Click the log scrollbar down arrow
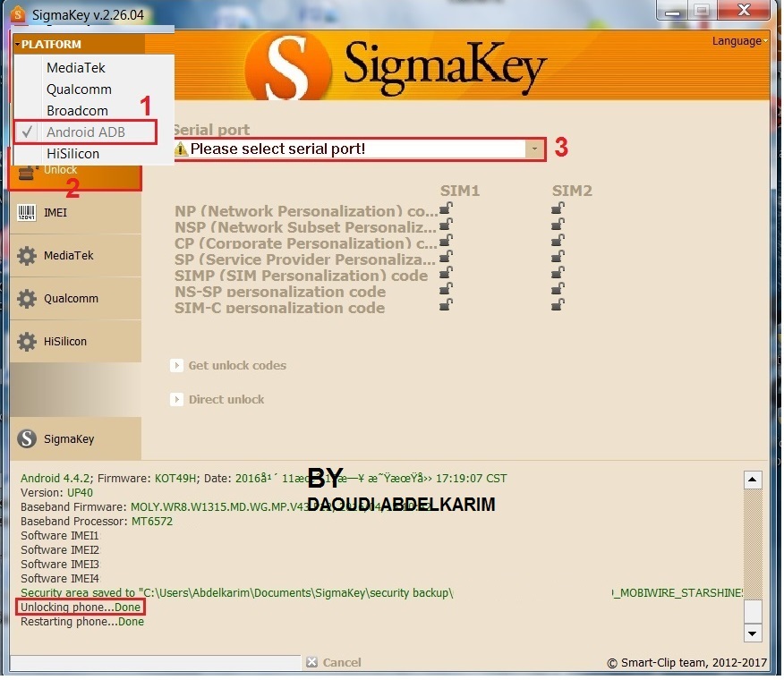784x680 pixels. [753, 633]
